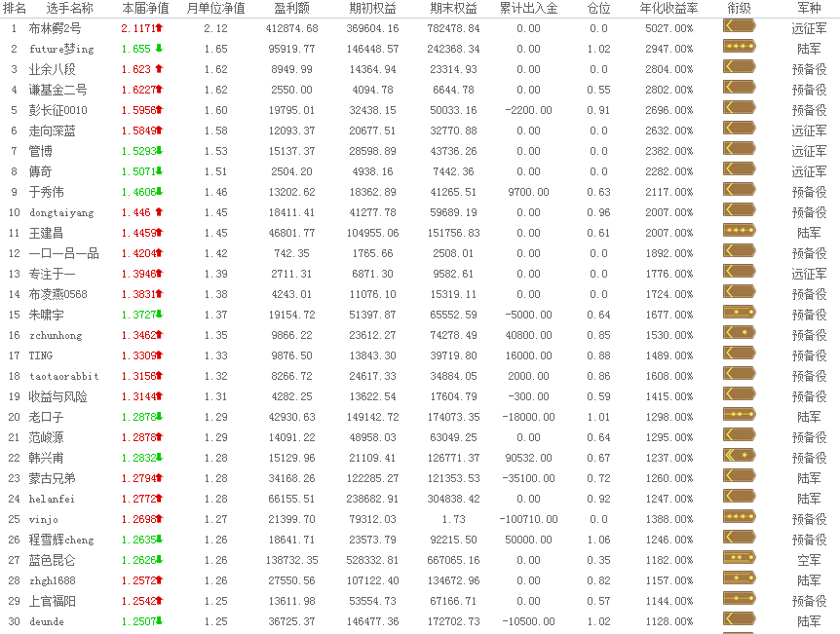Select the ending equity 667065.16

(x=453, y=560)
